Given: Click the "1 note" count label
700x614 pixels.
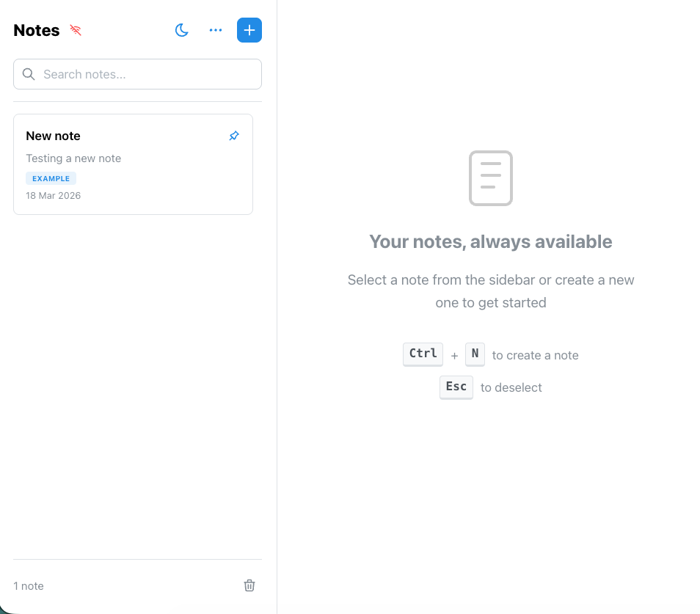Looking at the screenshot, I should click(29, 586).
